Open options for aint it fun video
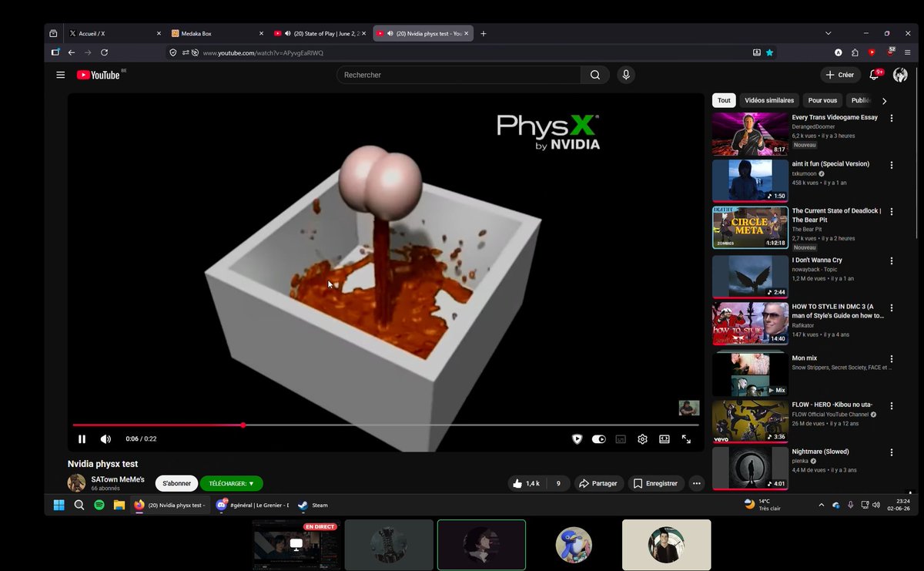The image size is (924, 571). 892,165
